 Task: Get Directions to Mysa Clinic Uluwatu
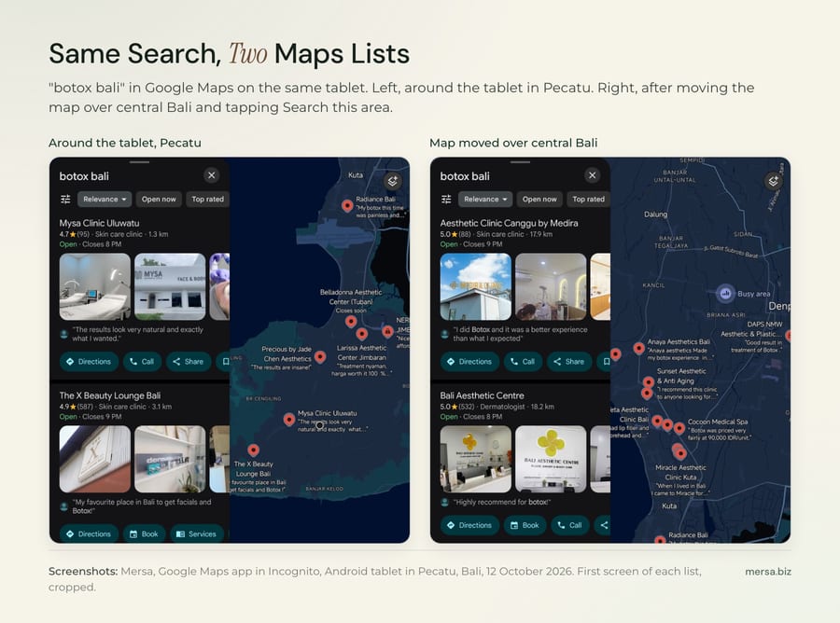89,362
